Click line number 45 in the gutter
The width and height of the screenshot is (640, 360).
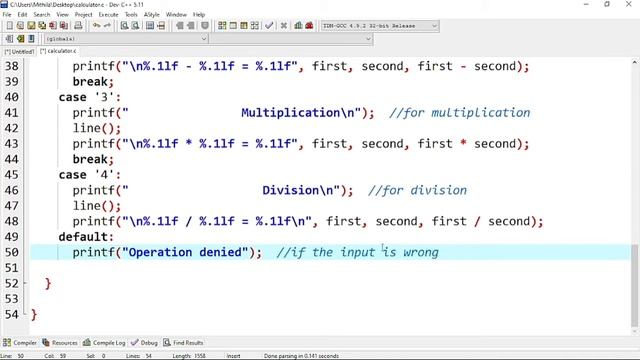(11, 175)
